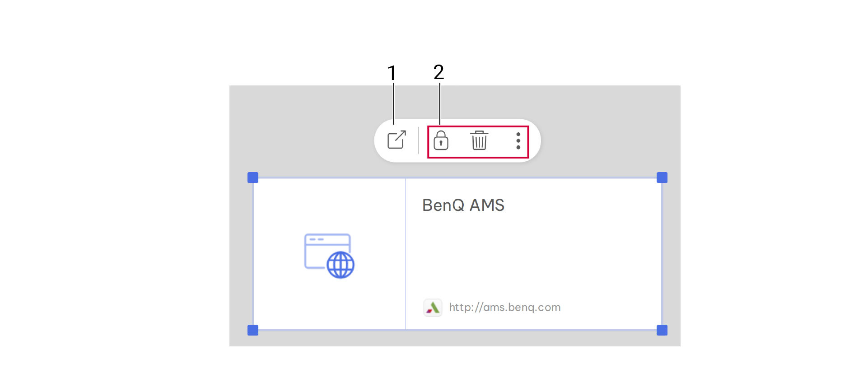Delete the card with the trash icon
Viewport: 868px width, 392px height.
click(x=479, y=140)
